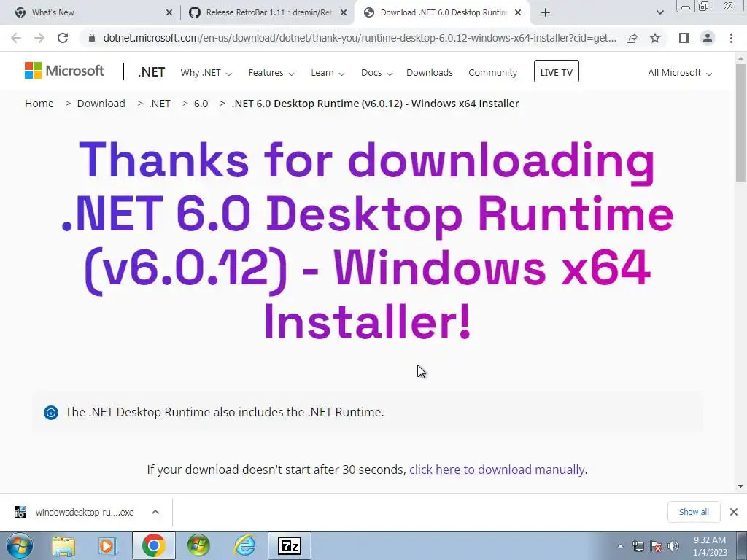
Task: Open Windows Explorer from taskbar
Action: 63,545
